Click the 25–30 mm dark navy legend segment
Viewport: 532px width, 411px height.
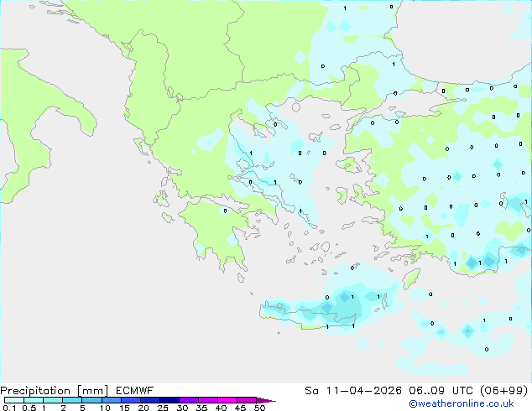click(x=170, y=400)
